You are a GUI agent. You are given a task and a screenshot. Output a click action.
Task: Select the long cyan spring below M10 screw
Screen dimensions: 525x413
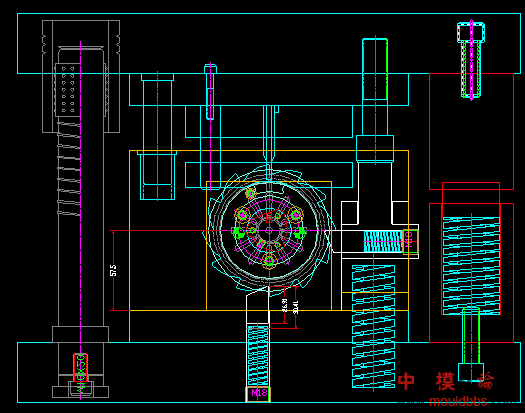click(373, 326)
